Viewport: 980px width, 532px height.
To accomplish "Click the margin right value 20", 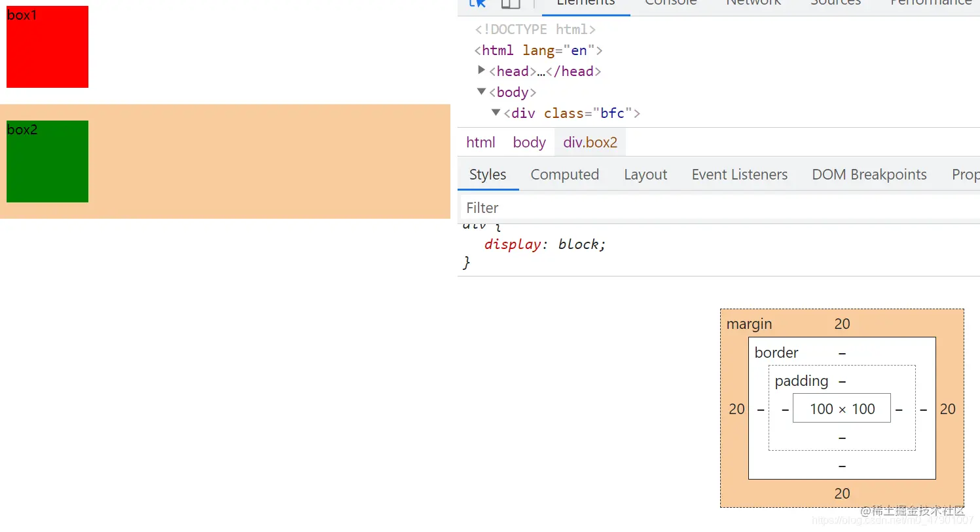I will [948, 409].
